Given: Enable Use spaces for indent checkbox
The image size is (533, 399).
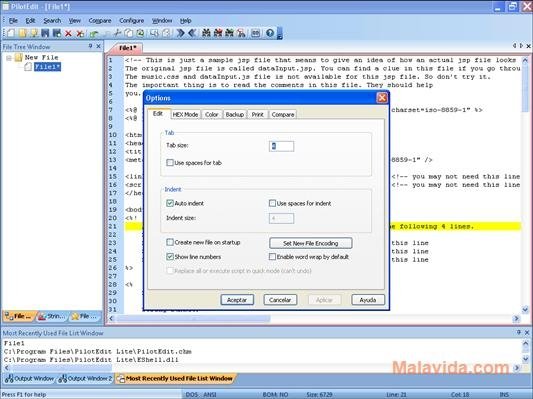Looking at the screenshot, I should tap(272, 203).
